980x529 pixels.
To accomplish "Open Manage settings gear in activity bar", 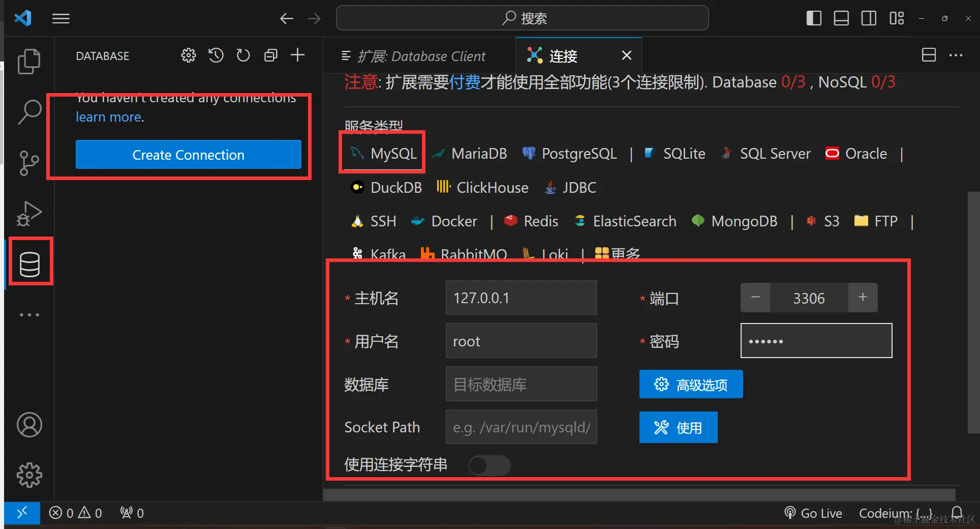I will coord(29,475).
